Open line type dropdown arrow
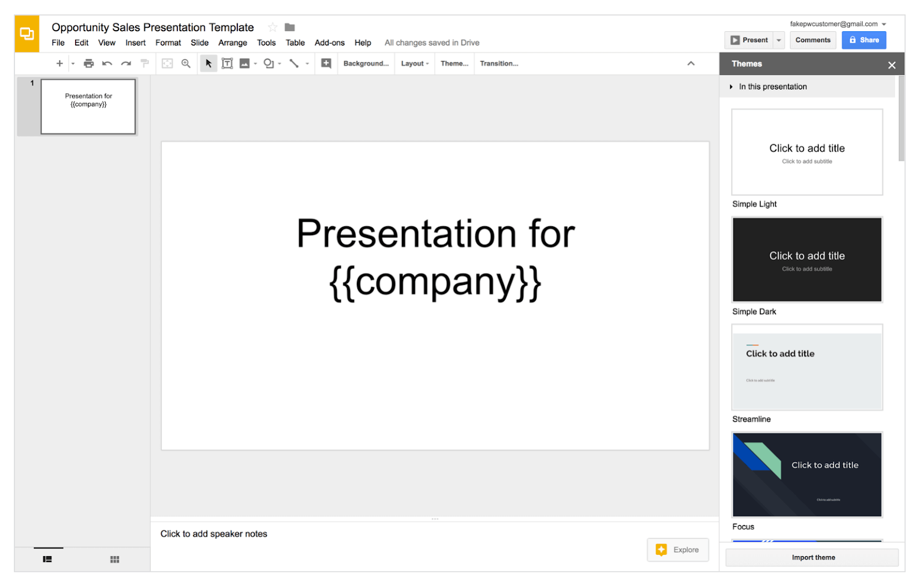The width and height of the screenshot is (924, 585). 307,64
